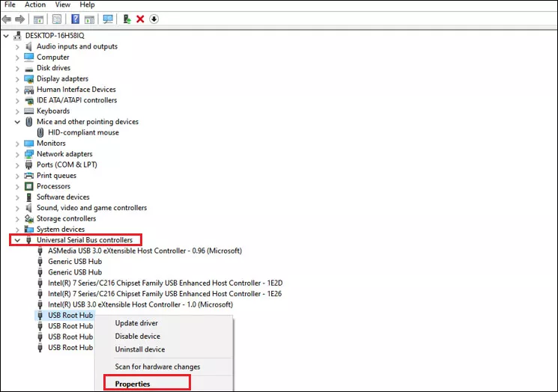
Task: Click the red X Uninstall device icon
Action: point(140,19)
